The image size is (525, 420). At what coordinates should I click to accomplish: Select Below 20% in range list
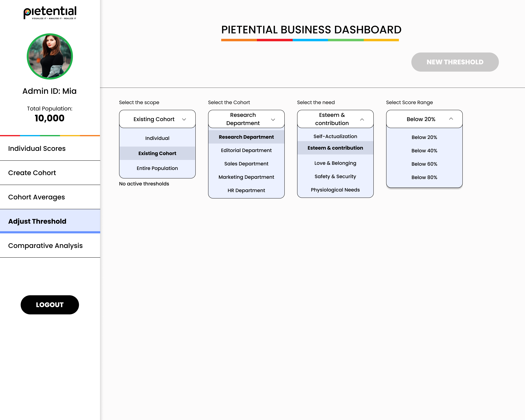[x=424, y=137]
